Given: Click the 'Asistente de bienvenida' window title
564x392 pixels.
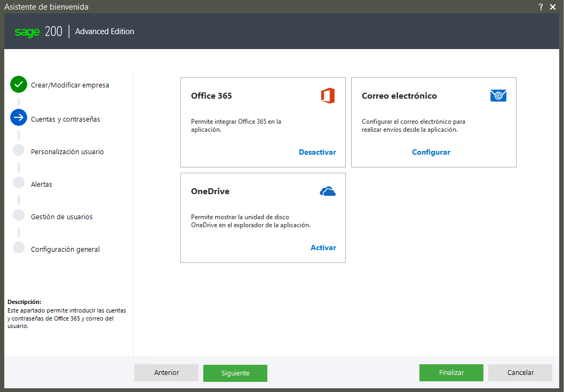Looking at the screenshot, I should pos(46,7).
